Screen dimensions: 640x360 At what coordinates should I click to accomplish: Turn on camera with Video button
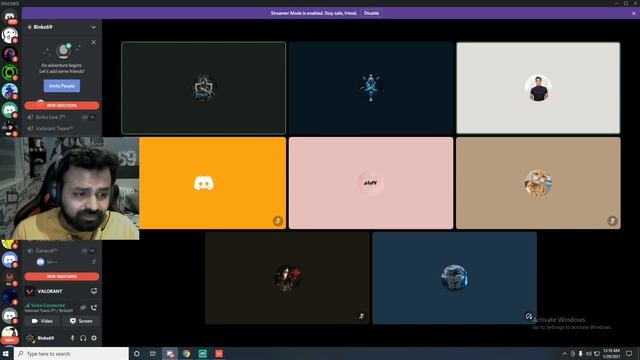coord(42,321)
